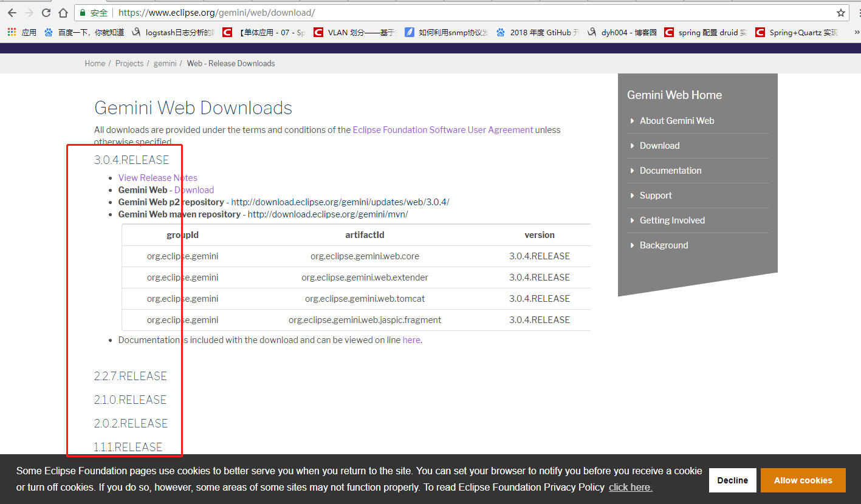Open Support sidebar item
This screenshot has width=861, height=504.
[656, 196]
